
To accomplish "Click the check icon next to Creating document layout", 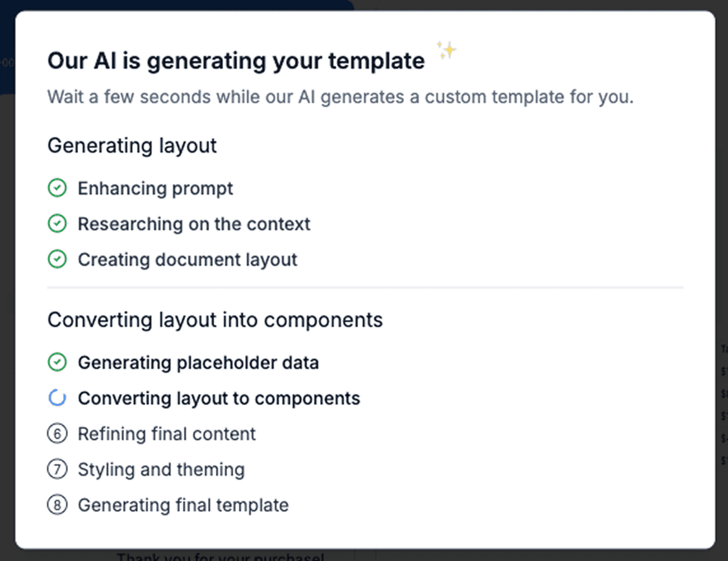I will [x=57, y=259].
